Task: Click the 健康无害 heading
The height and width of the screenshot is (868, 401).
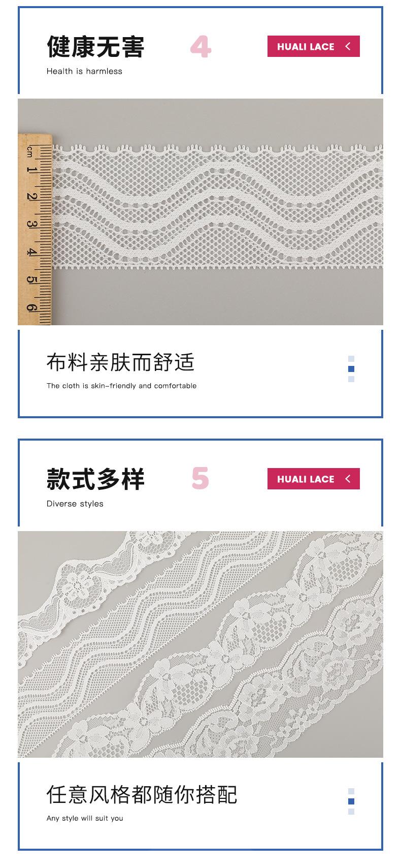Action: [95, 47]
